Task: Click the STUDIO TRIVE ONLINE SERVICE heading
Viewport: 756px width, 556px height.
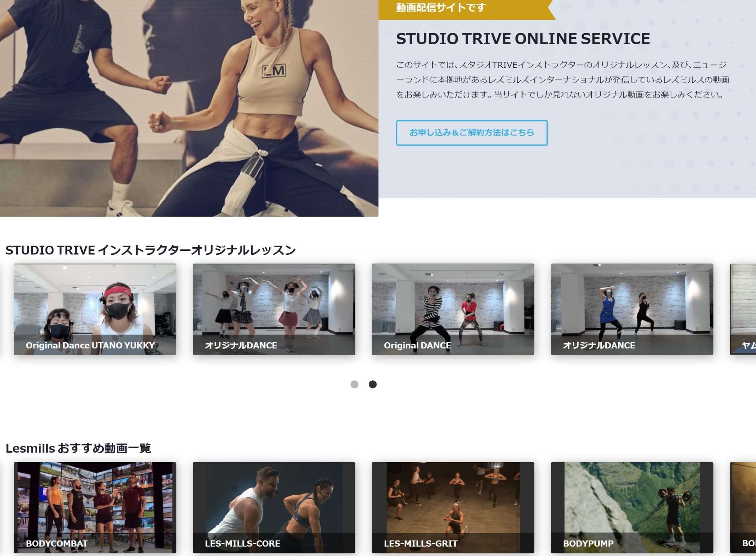Action: pyautogui.click(x=523, y=39)
